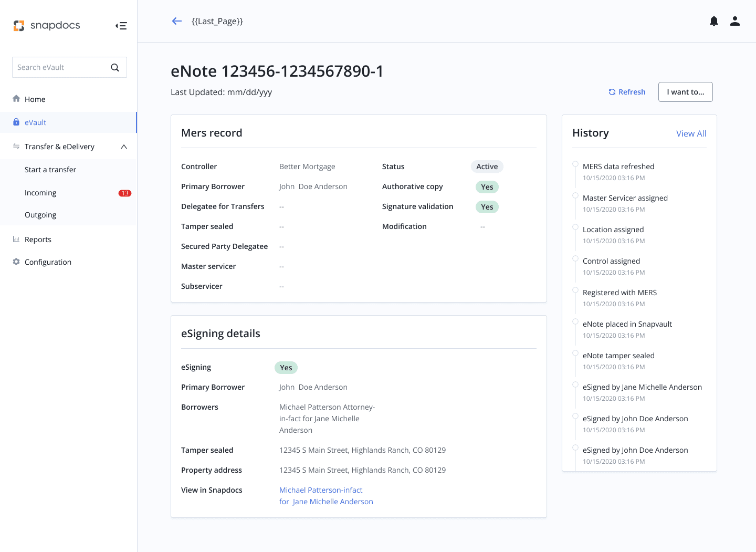Click the eSigning details heading
This screenshot has width=756, height=552.
click(x=220, y=334)
